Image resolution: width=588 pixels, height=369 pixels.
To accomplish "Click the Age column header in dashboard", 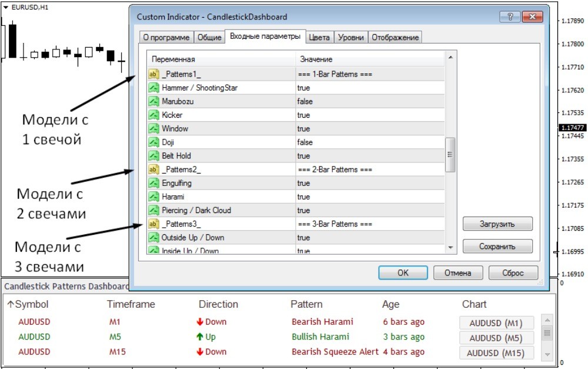I will point(391,304).
